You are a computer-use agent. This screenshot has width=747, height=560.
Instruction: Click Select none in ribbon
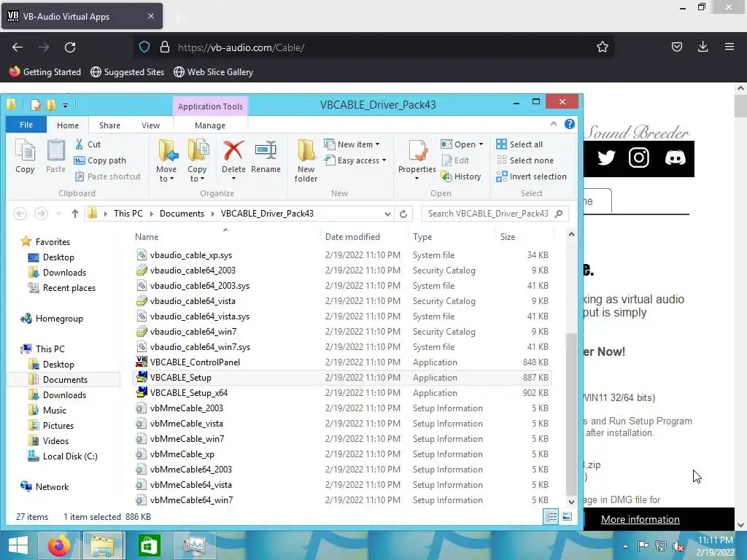point(525,160)
